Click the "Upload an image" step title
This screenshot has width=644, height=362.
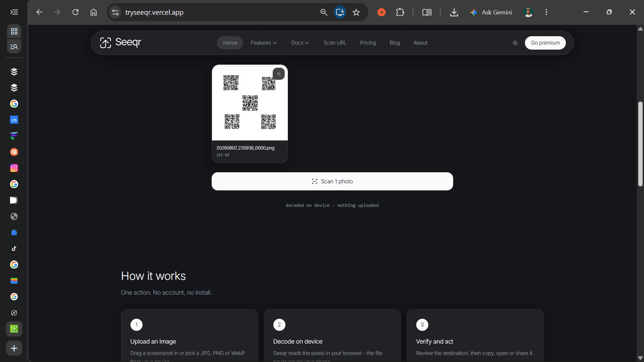(153, 342)
